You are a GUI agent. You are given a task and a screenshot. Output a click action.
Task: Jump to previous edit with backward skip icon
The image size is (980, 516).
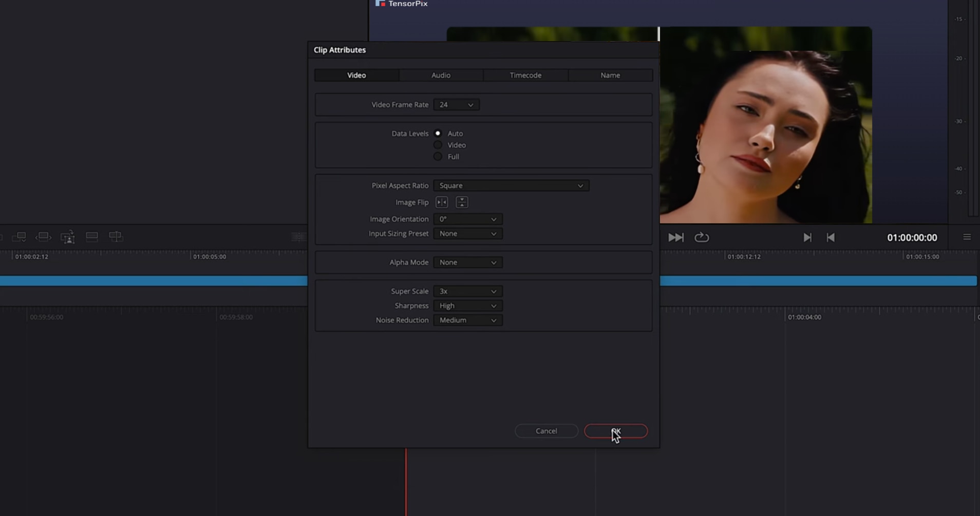click(x=831, y=237)
